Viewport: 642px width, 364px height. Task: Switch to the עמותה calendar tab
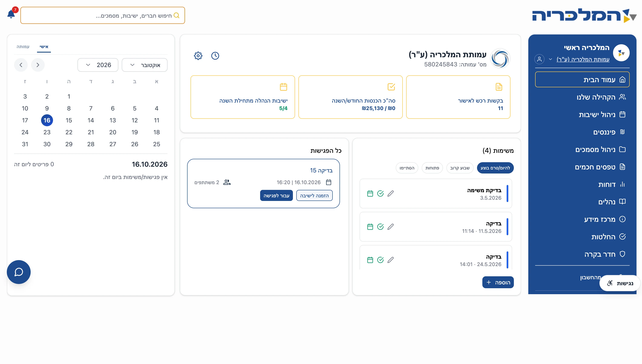23,47
